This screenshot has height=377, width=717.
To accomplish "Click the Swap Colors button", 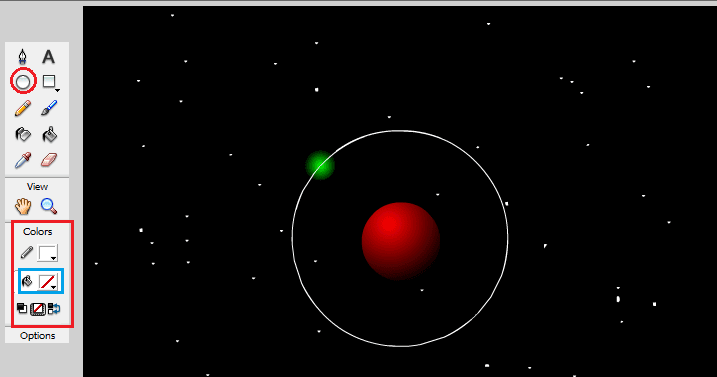I will click(54, 309).
